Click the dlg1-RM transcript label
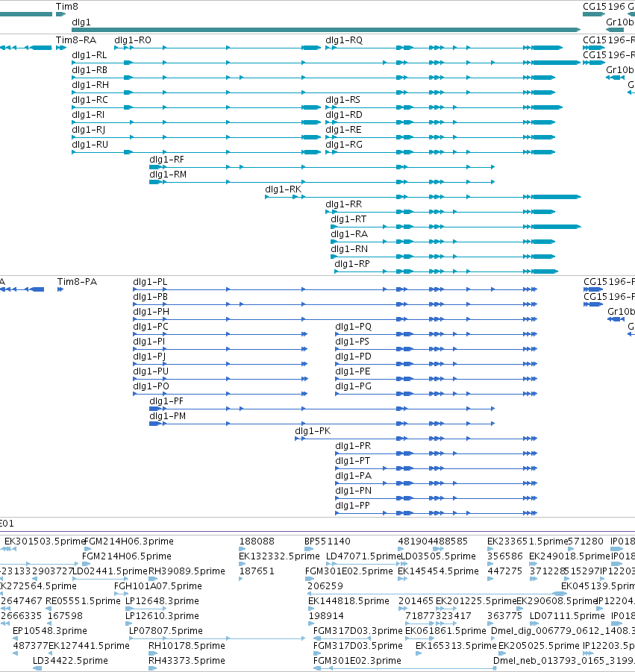 coord(168,175)
